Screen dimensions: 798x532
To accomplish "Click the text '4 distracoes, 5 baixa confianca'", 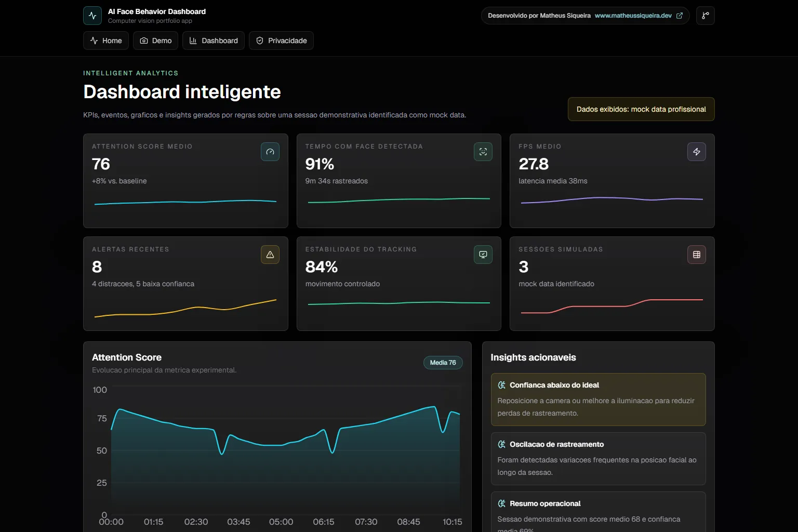I will pyautogui.click(x=143, y=284).
